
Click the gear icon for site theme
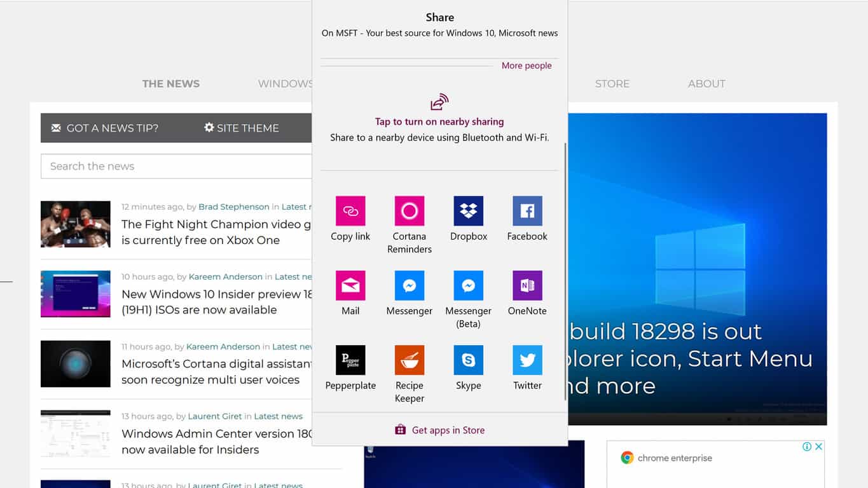(209, 127)
